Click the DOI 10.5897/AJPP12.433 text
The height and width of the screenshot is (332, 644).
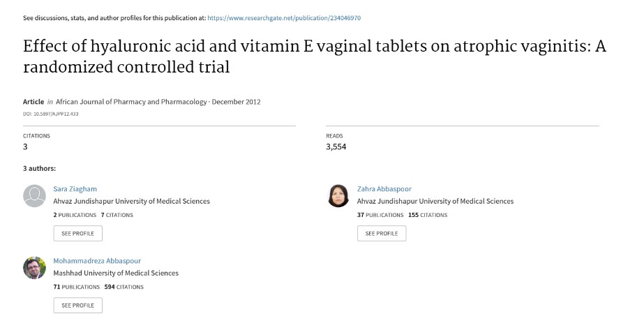tap(50, 114)
